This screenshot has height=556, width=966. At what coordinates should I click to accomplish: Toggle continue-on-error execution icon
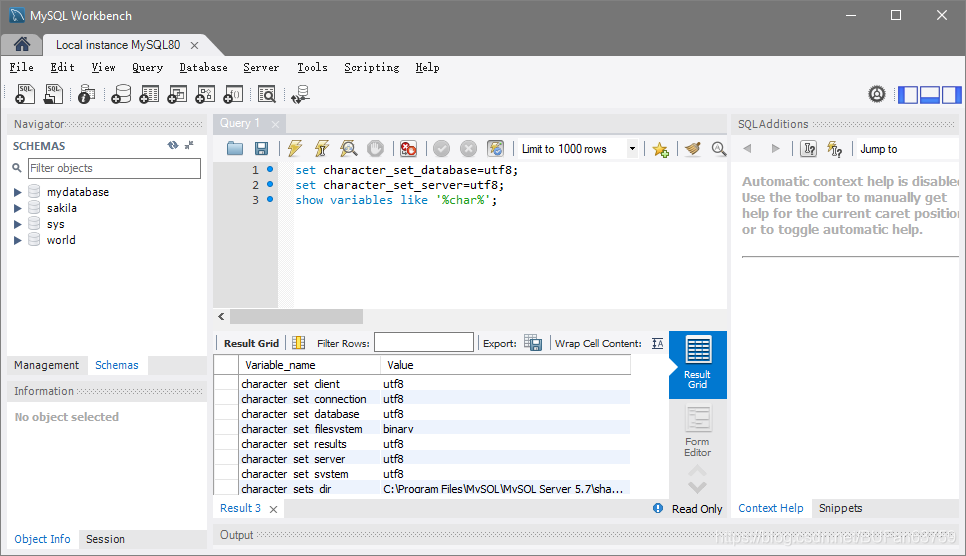(x=408, y=149)
